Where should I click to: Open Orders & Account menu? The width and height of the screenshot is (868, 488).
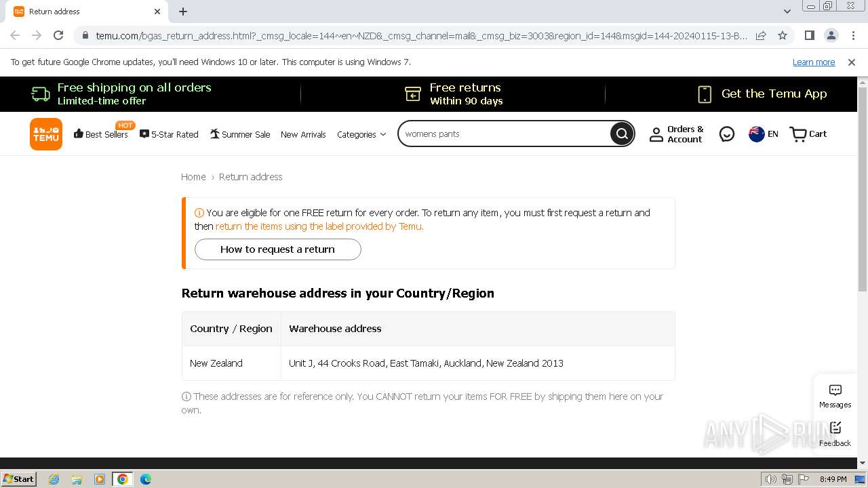677,134
